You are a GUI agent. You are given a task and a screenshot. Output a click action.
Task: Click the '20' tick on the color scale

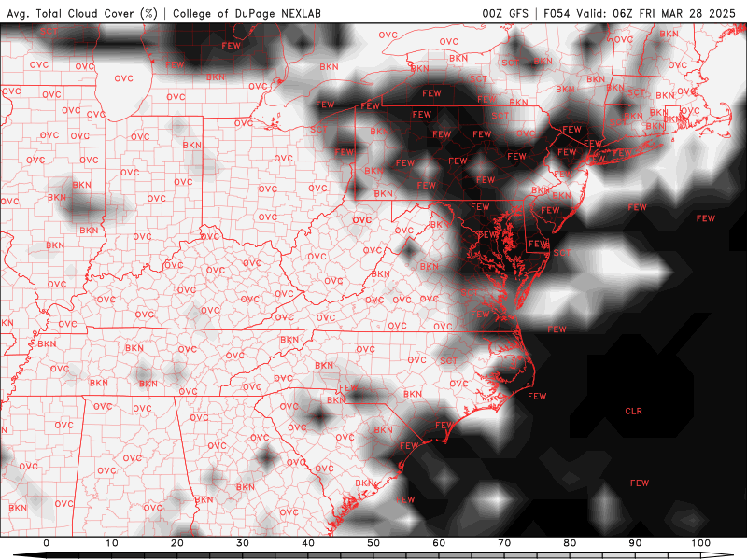(x=177, y=543)
